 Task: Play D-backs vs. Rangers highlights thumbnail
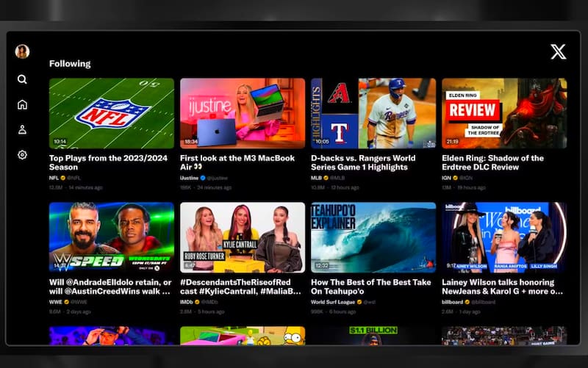[x=373, y=113]
